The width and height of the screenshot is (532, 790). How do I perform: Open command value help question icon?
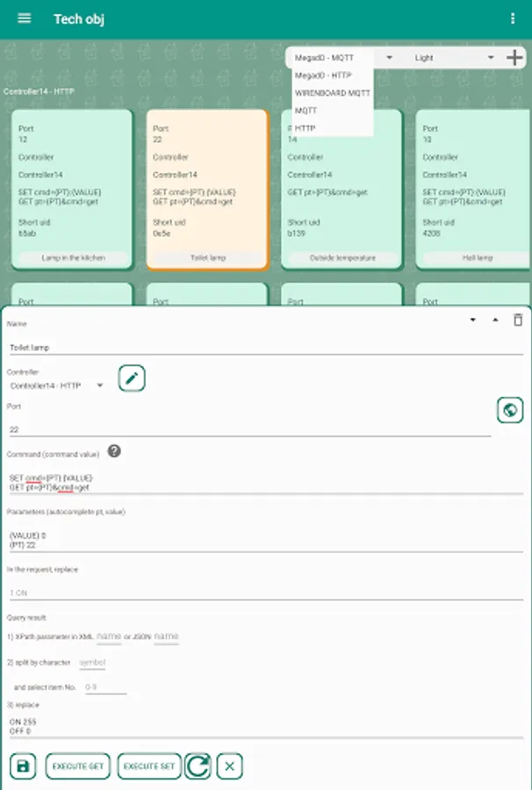pos(114,451)
